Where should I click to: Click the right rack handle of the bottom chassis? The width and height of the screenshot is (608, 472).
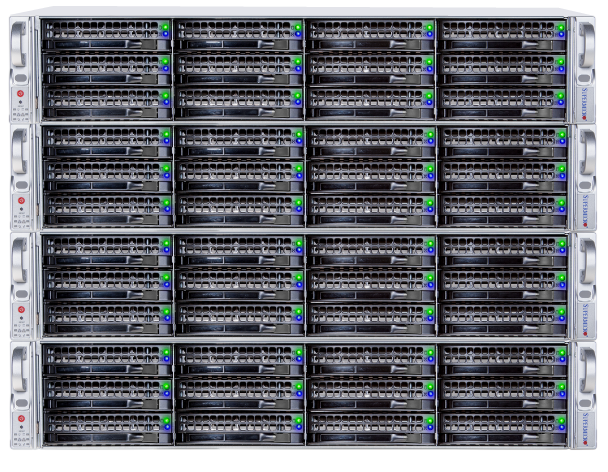click(x=587, y=370)
